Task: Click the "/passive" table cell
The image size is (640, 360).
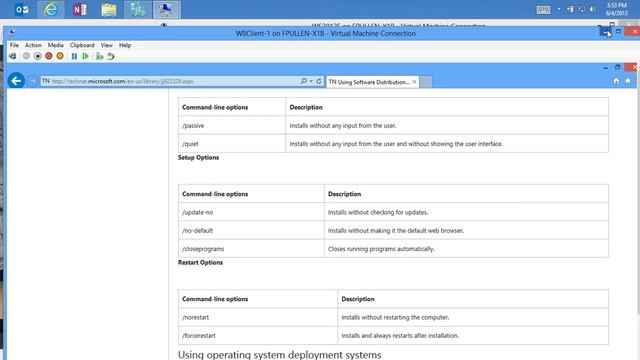Action: pyautogui.click(x=232, y=125)
